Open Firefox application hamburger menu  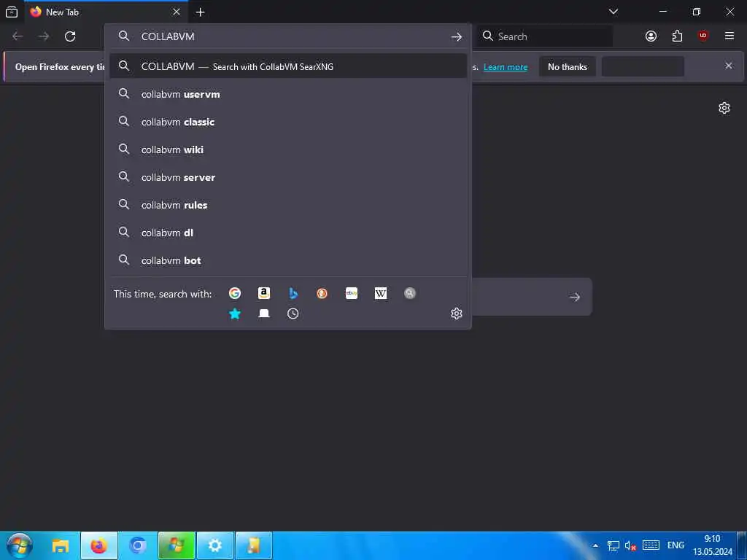point(729,36)
